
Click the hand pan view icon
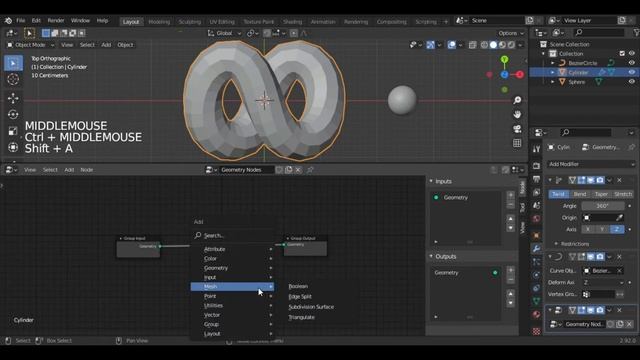pyautogui.click(x=517, y=115)
